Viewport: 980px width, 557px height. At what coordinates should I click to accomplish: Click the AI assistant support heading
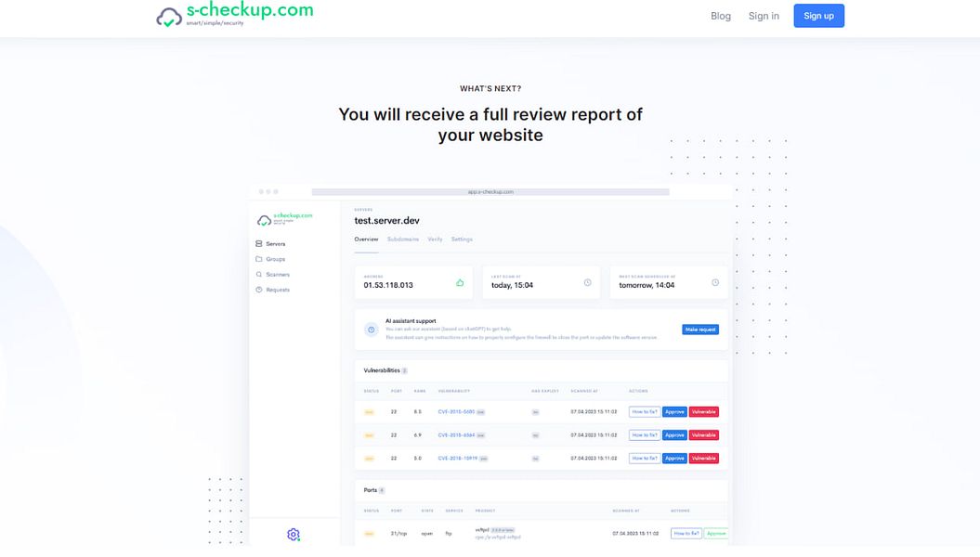click(x=411, y=321)
